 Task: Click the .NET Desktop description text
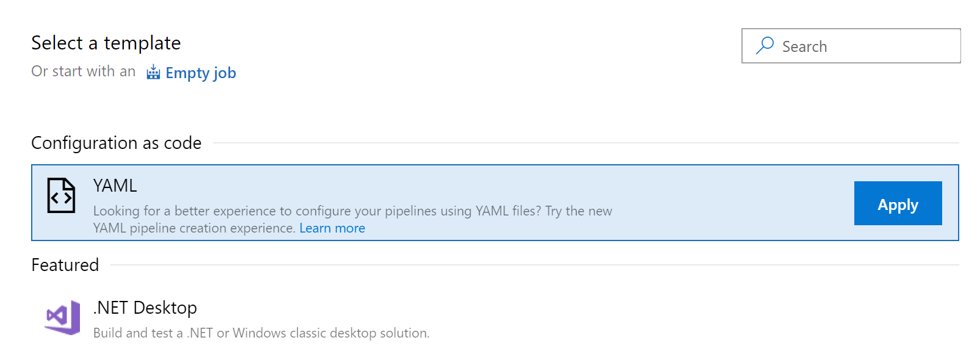261,333
